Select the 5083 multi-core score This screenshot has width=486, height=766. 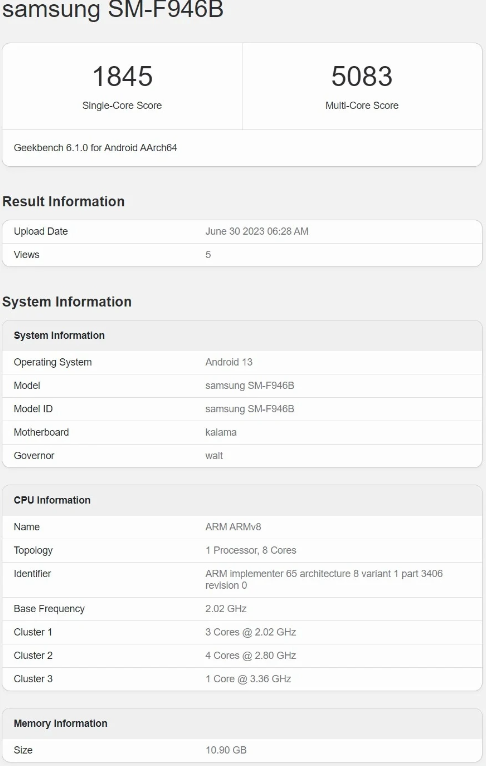click(362, 76)
